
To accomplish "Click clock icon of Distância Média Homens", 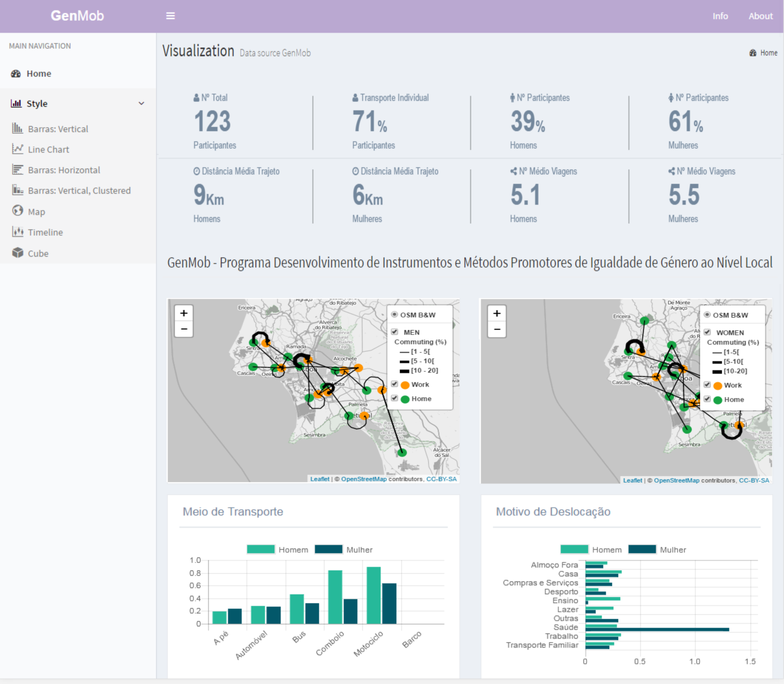I will pos(197,171).
